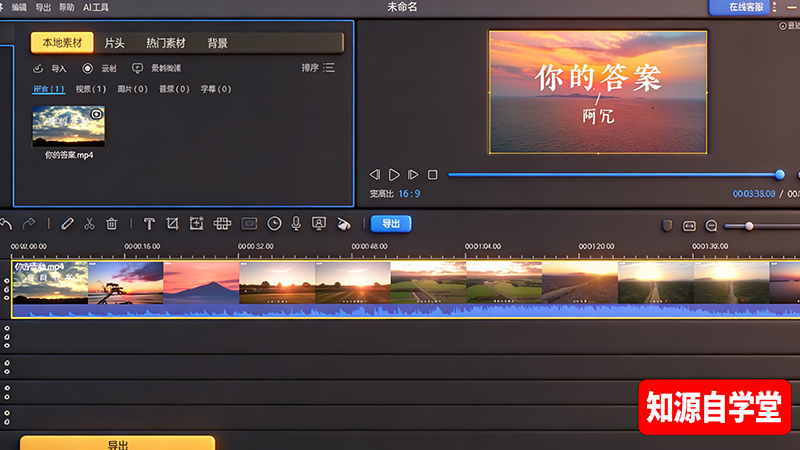Click the trash delete icon
Viewport: 800px width, 450px height.
(112, 223)
